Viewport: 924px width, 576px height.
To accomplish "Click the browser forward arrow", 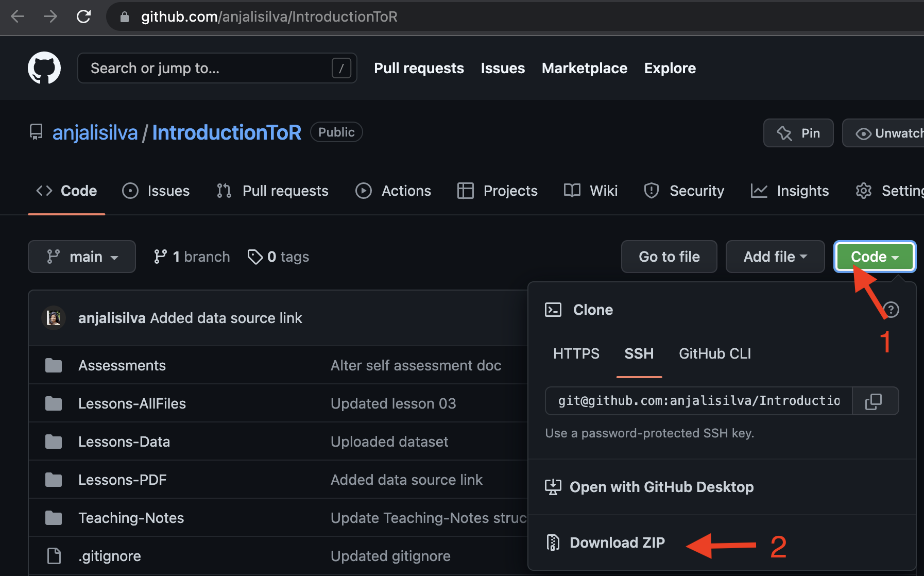I will click(x=50, y=16).
